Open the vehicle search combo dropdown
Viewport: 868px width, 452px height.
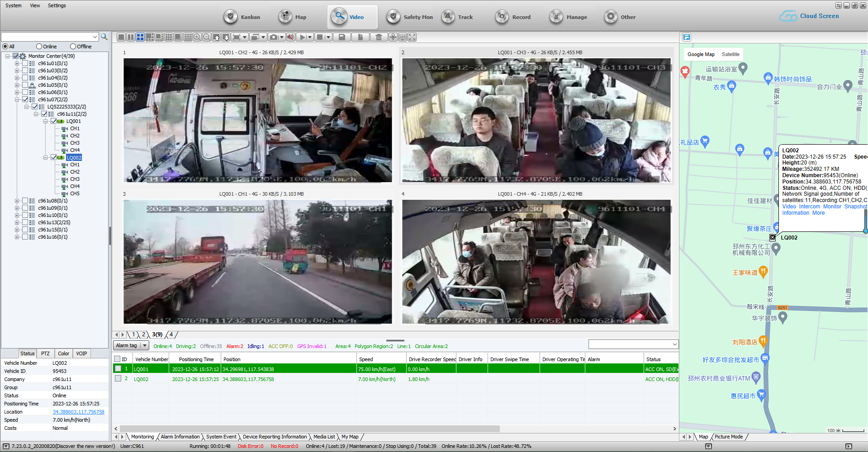[x=95, y=37]
